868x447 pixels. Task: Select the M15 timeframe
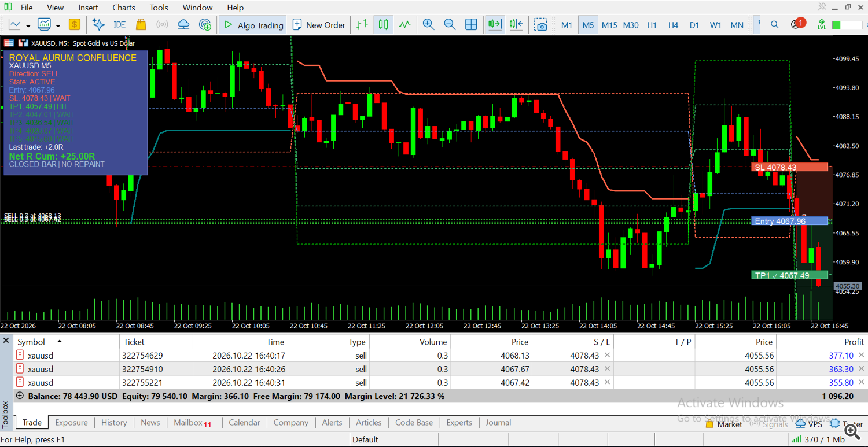[609, 25]
